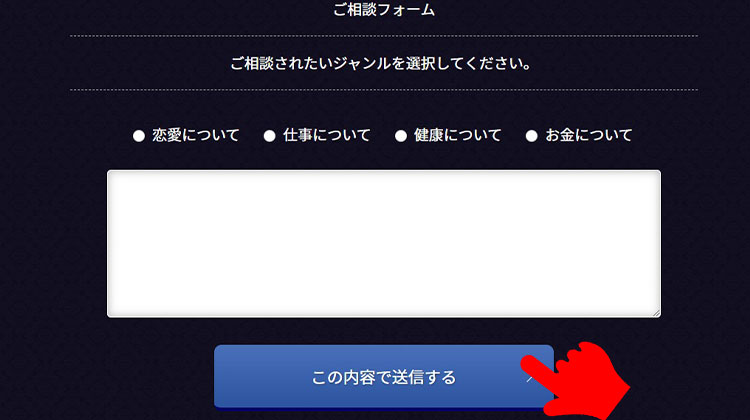Pick the 健康について radio option
Image resolution: width=750 pixels, height=420 pixels.
[x=401, y=136]
